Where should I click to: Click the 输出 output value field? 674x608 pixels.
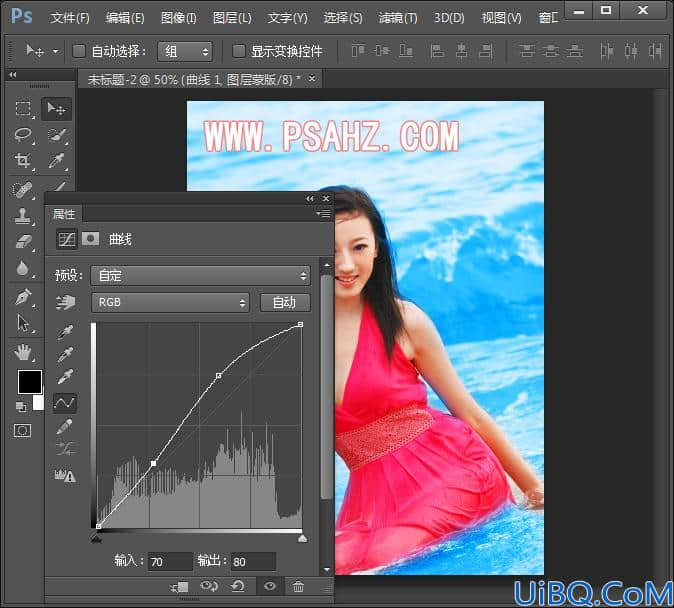253,562
